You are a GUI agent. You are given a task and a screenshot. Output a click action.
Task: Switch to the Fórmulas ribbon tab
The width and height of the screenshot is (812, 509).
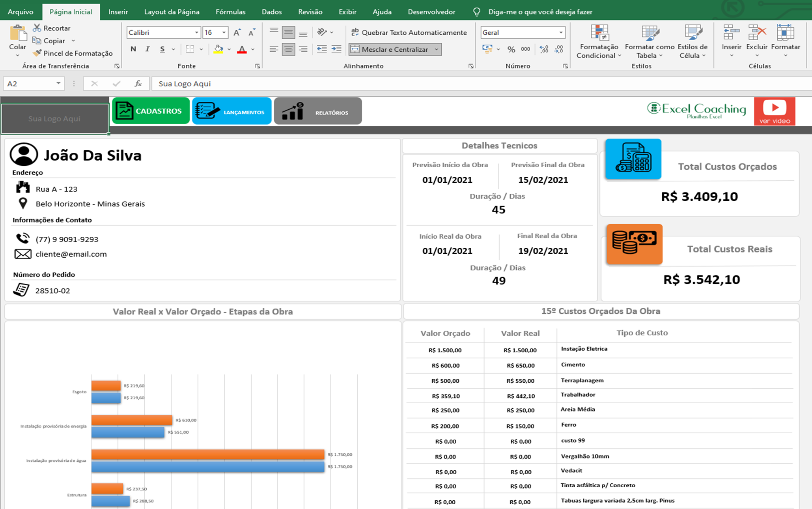[x=230, y=12]
